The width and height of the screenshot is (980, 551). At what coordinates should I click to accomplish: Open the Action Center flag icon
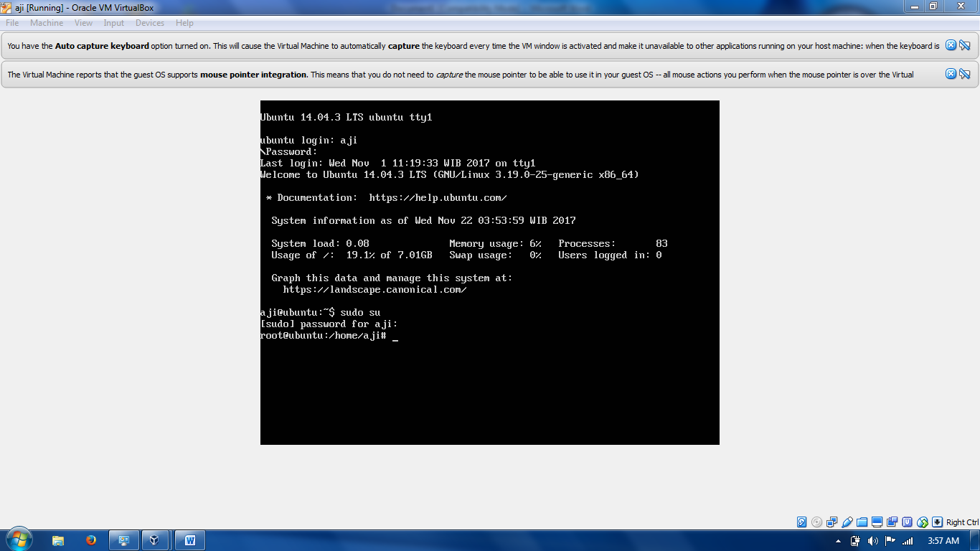[x=890, y=541]
